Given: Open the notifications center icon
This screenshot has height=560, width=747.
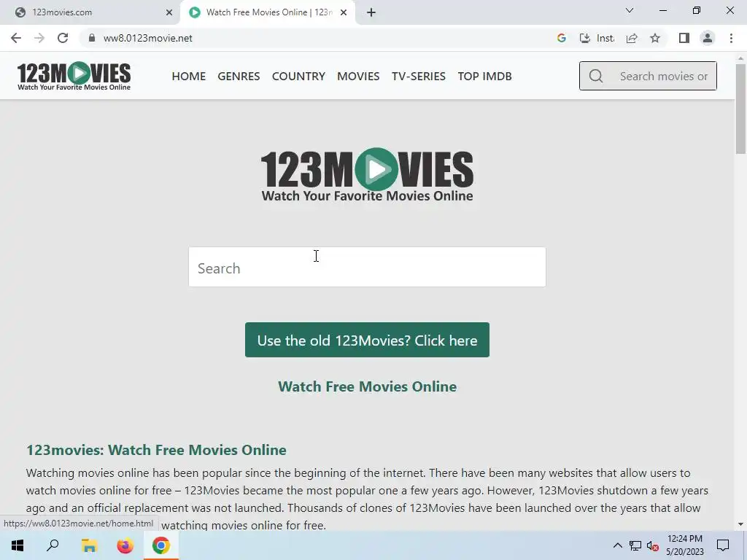Looking at the screenshot, I should tap(723, 545).
